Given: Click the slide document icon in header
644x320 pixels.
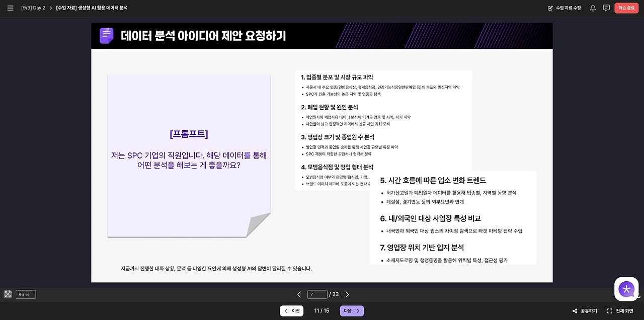Looking at the screenshot, I should click(x=107, y=36).
